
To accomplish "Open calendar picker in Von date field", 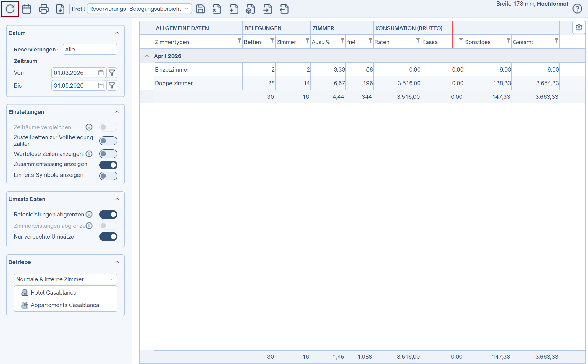I will click(101, 73).
